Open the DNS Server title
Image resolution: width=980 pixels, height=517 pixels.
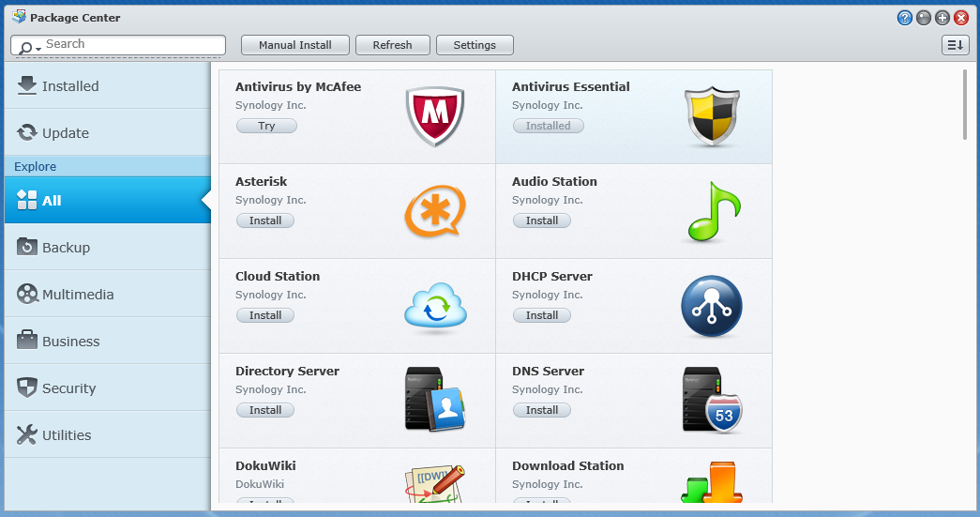point(548,371)
